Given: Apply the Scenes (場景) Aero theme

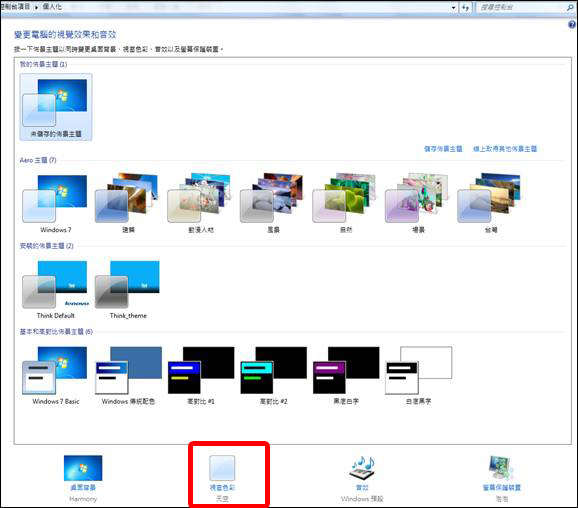Looking at the screenshot, I should click(x=418, y=203).
